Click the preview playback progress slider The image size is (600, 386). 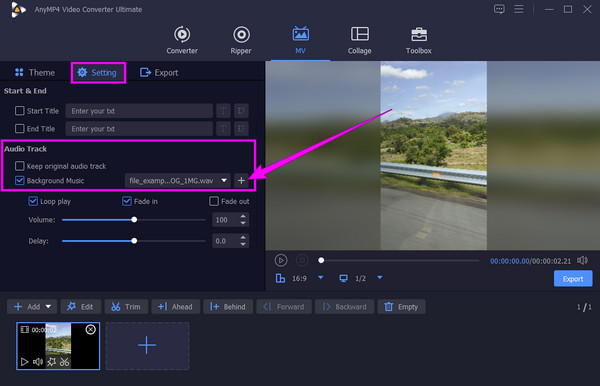(x=398, y=261)
